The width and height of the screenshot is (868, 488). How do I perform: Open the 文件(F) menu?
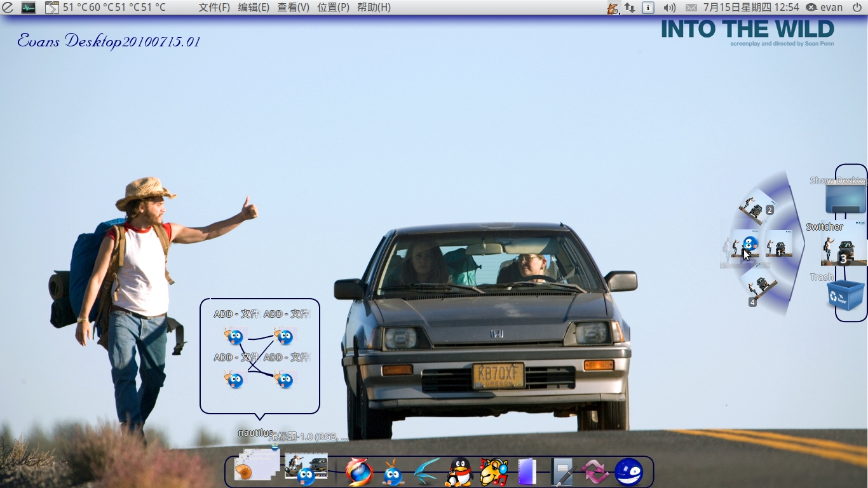point(214,8)
